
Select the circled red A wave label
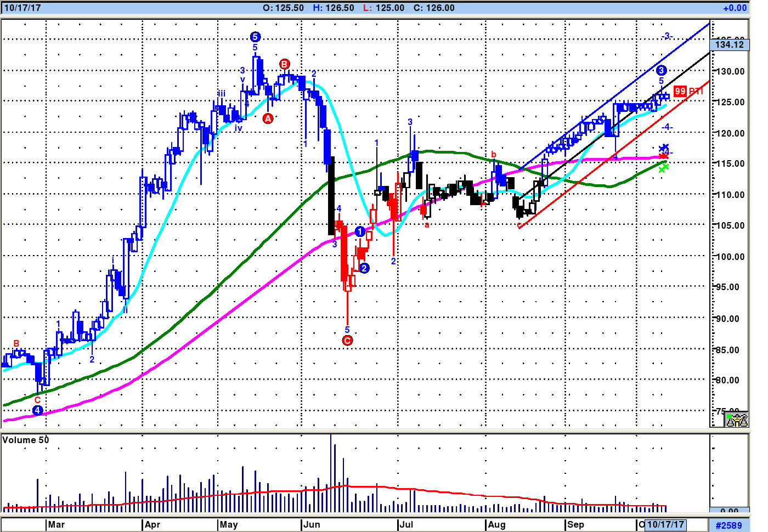click(x=268, y=118)
